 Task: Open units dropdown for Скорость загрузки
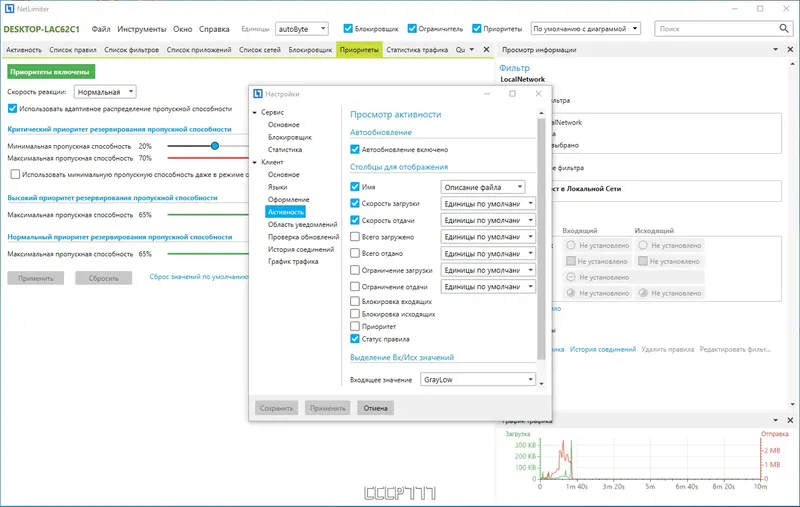point(488,204)
